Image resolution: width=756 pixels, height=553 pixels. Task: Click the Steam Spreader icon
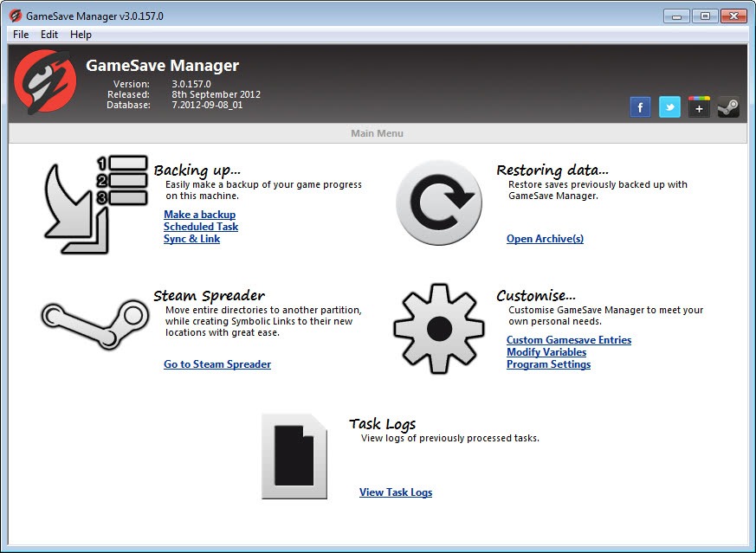95,324
